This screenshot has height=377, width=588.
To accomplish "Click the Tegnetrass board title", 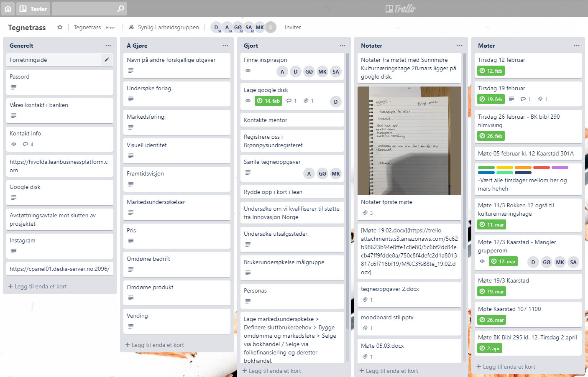I will pos(27,27).
